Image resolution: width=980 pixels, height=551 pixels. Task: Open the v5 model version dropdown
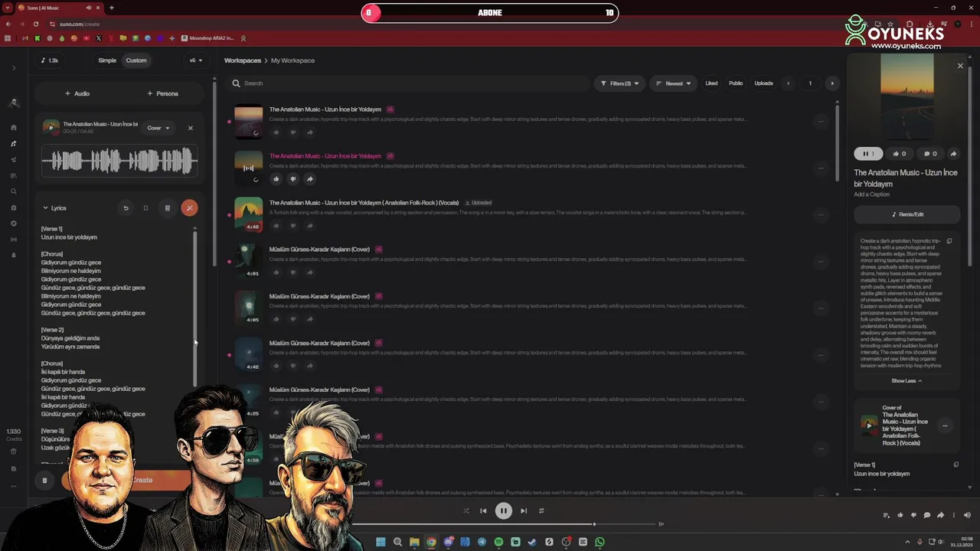(196, 60)
